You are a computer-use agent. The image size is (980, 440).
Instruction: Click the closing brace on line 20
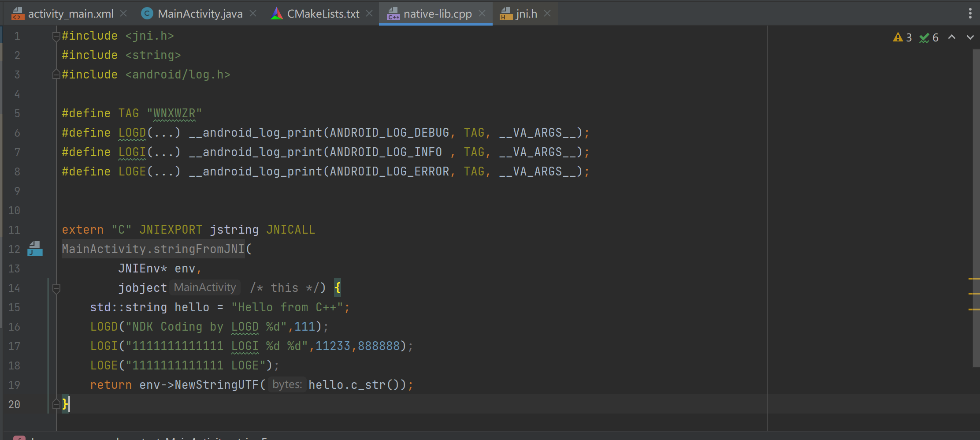(x=65, y=404)
